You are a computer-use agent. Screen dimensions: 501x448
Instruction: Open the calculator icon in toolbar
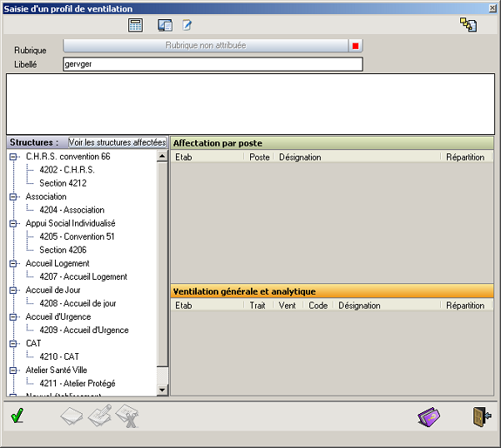click(135, 25)
